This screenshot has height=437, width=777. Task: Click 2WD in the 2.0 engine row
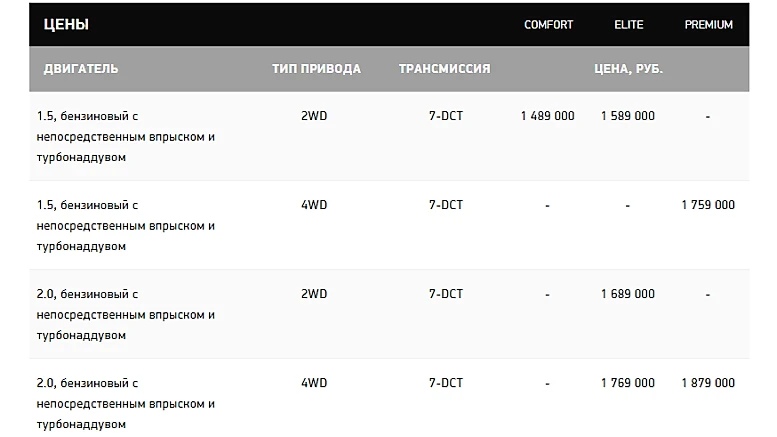tap(314, 294)
